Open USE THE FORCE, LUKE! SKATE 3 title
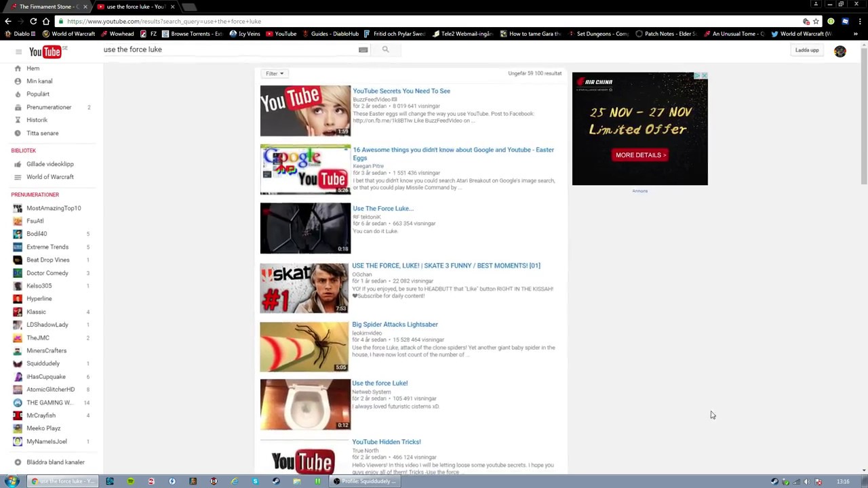 [446, 266]
